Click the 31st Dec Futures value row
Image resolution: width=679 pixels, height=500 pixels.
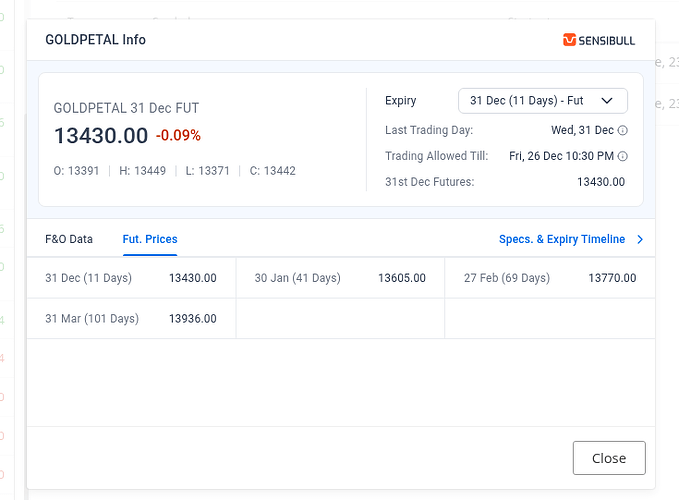click(505, 182)
